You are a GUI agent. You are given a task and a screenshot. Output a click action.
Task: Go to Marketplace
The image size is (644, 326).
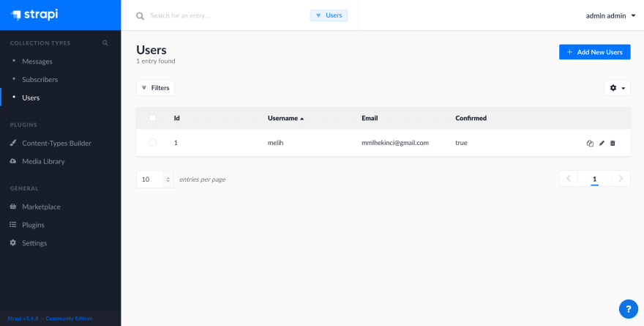point(41,207)
